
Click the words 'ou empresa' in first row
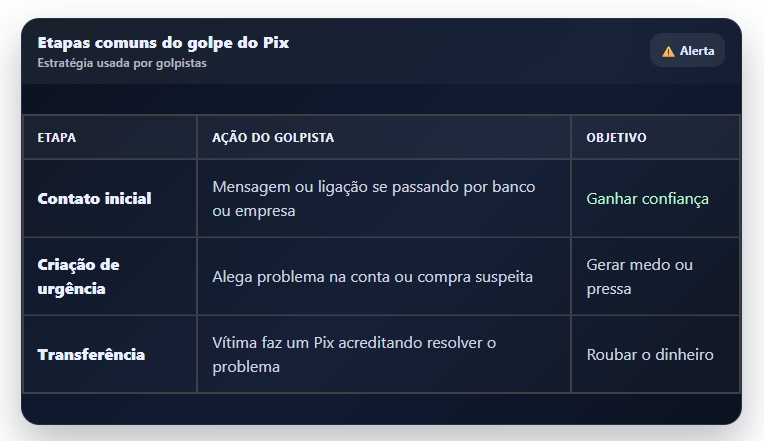(x=253, y=212)
